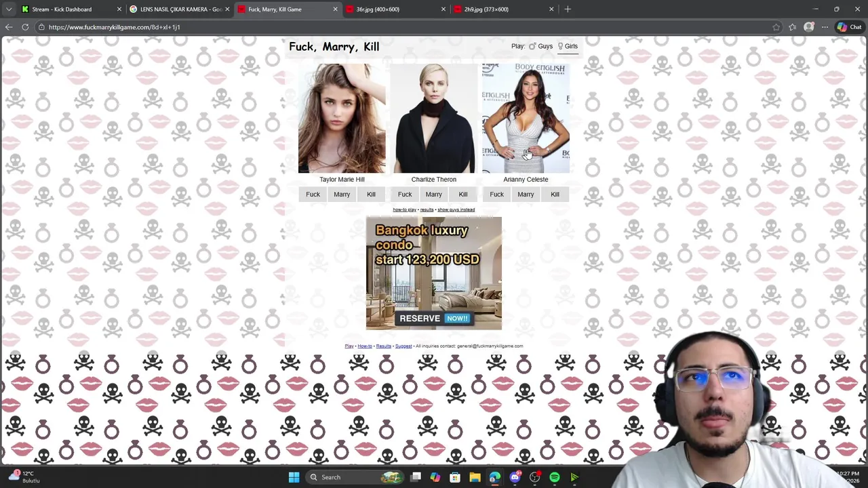Choose Fuck for Charlize Theron
This screenshot has height=488, width=868.
click(x=405, y=195)
